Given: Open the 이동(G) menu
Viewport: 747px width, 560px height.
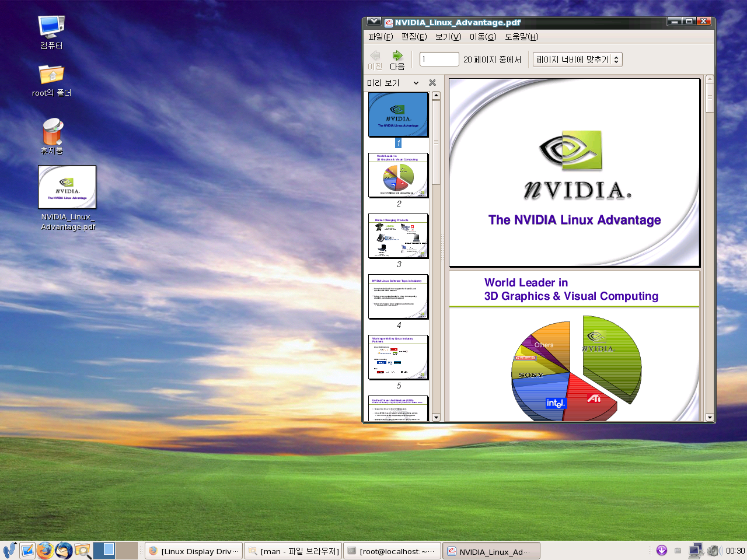Looking at the screenshot, I should [483, 37].
